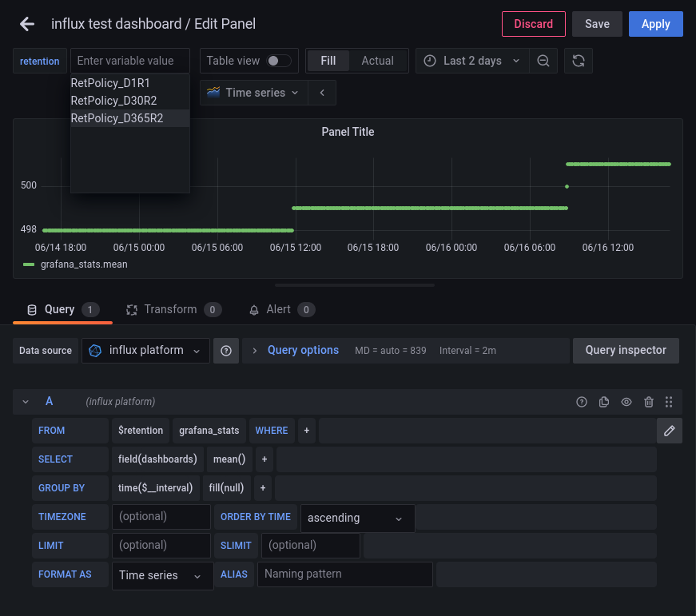
Task: Click the Apply button
Action: (x=655, y=23)
